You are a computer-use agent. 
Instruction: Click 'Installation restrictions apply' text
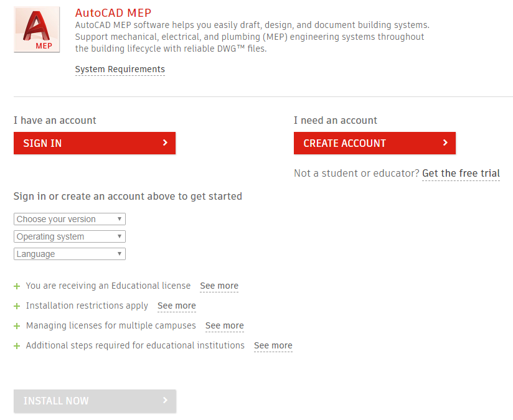(x=87, y=306)
